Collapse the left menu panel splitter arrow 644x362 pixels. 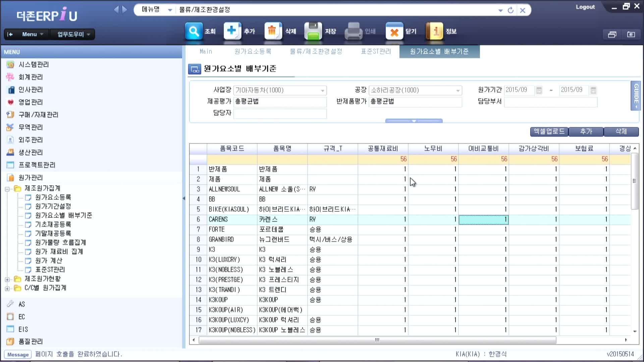[x=183, y=198]
